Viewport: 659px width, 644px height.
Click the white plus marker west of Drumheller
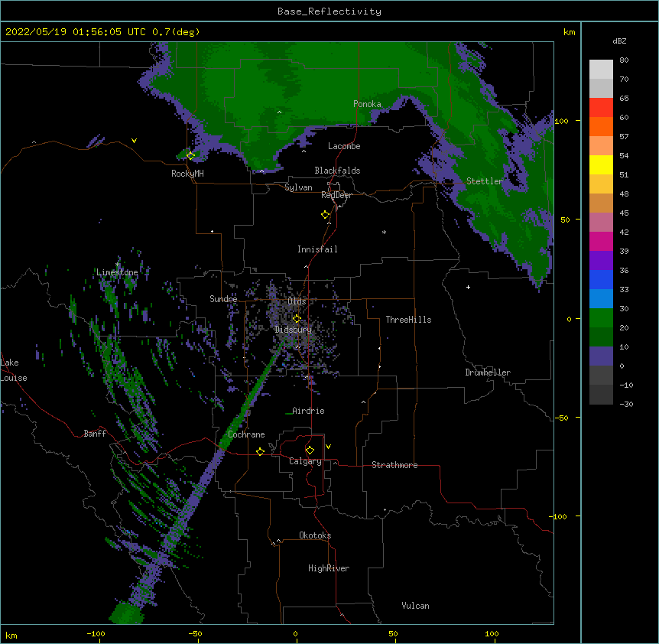468,287
